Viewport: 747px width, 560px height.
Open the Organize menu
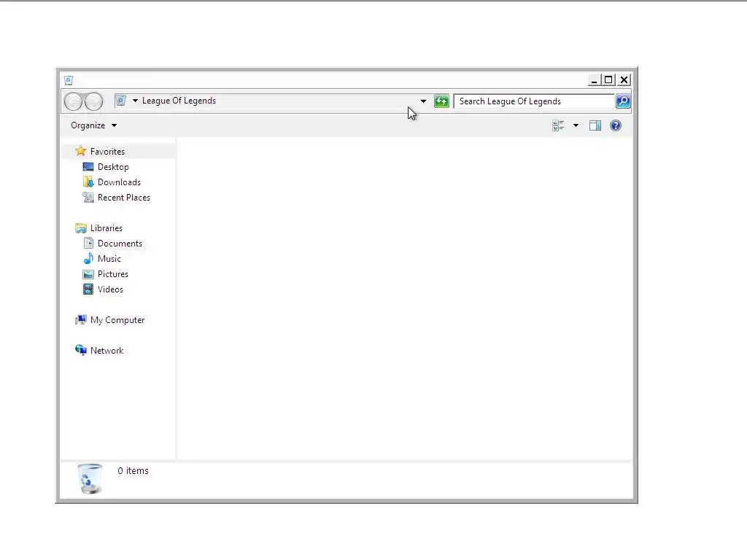coord(93,125)
